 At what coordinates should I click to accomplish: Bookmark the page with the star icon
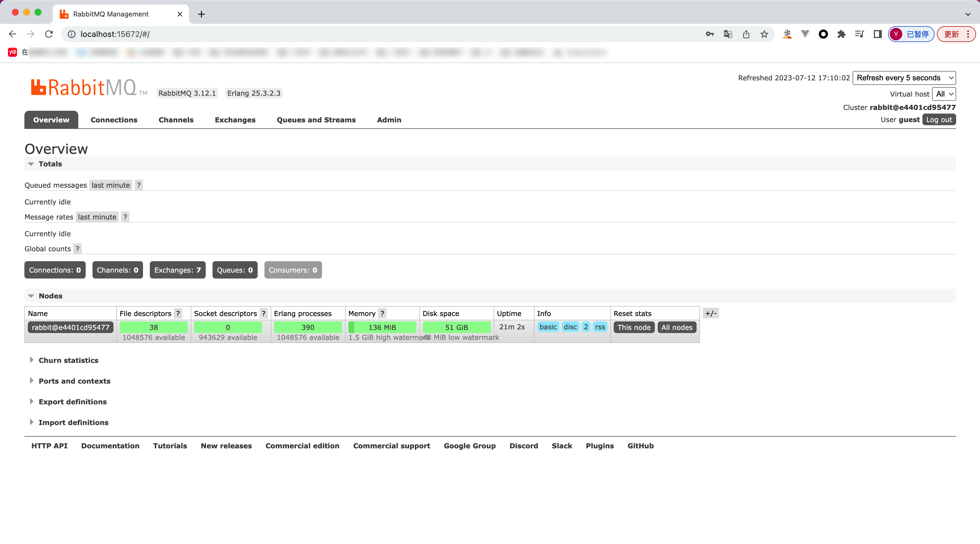[x=764, y=34]
